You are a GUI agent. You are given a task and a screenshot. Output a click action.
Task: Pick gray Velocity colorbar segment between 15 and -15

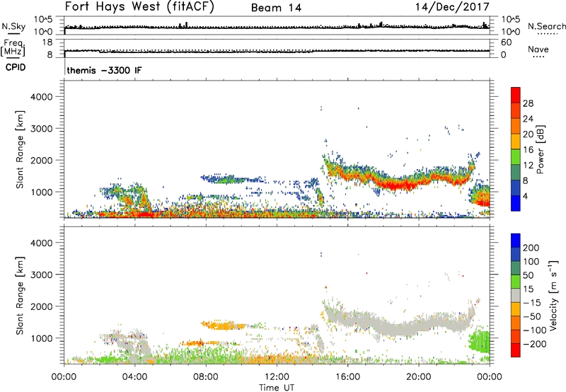tap(516, 295)
